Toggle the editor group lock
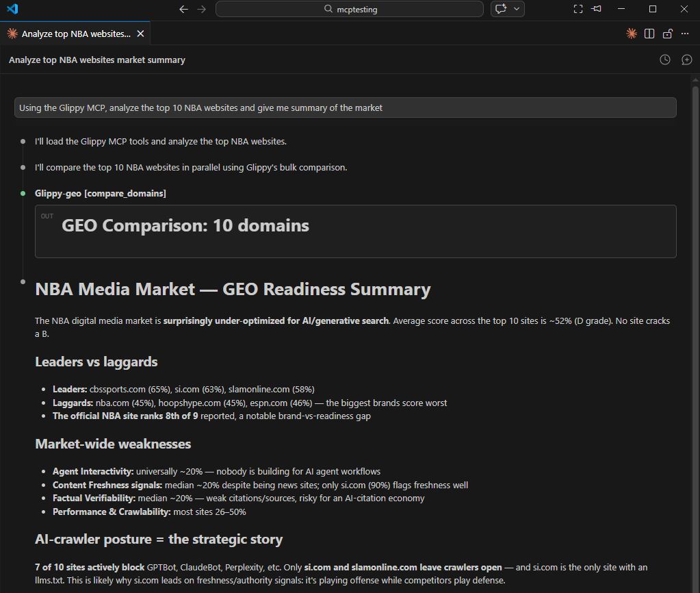Viewport: 700px width, 593px height. [667, 34]
